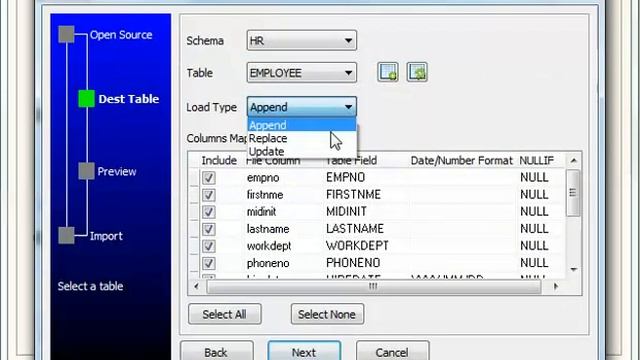640x360 pixels.
Task: Click the Open Source step square
Action: 67,34
